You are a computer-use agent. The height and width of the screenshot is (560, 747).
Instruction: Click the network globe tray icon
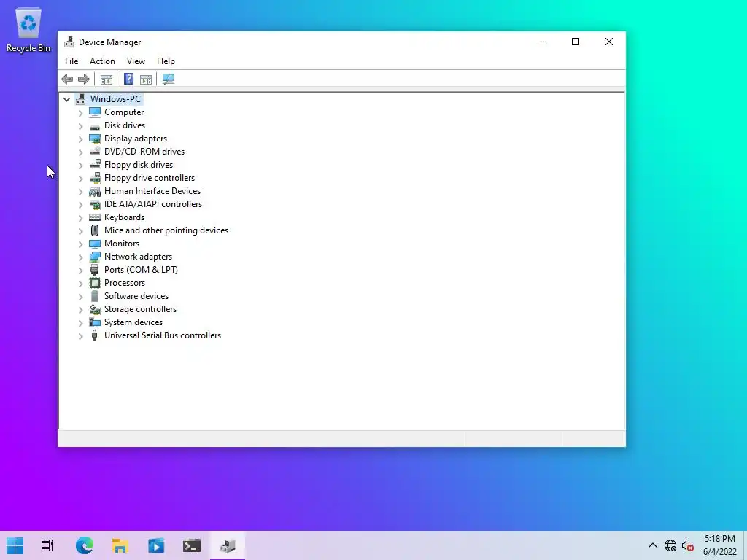tap(670, 545)
